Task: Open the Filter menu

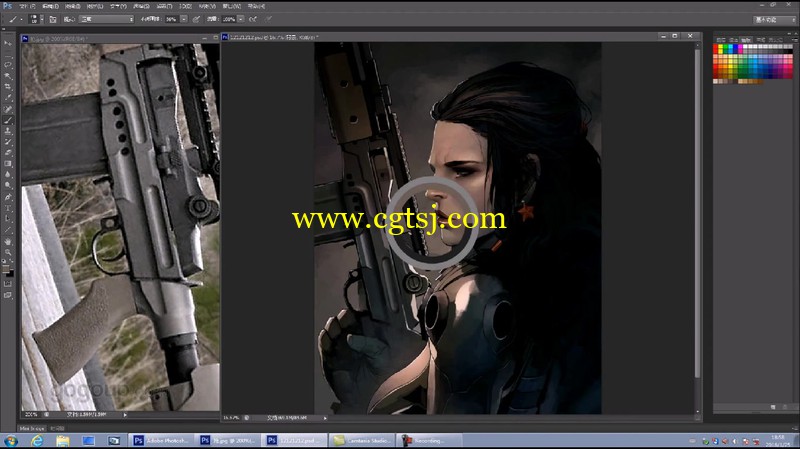Action: [x=164, y=6]
